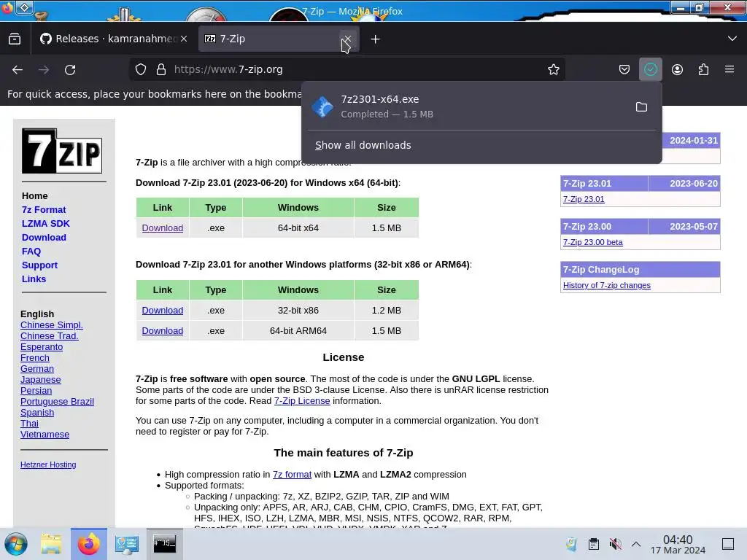The image size is (747, 560).
Task: Open the 7-Zip 23.01 news link
Action: click(x=584, y=199)
